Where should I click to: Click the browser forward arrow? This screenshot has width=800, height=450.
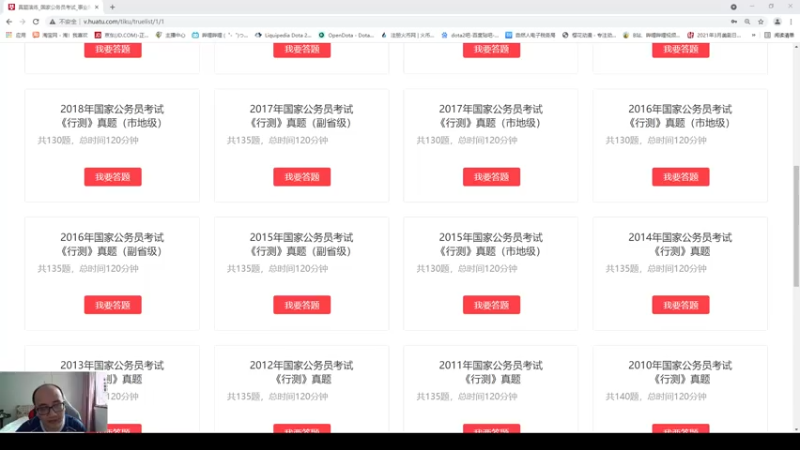click(22, 21)
